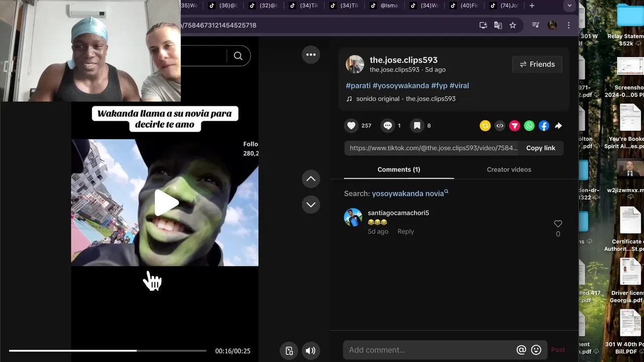The width and height of the screenshot is (644, 362).
Task: Click the share arrow icon
Action: click(558, 126)
